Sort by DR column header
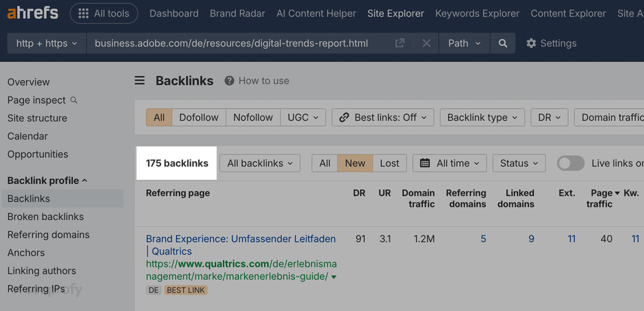Screen dimensions: 644x311 click(359, 193)
